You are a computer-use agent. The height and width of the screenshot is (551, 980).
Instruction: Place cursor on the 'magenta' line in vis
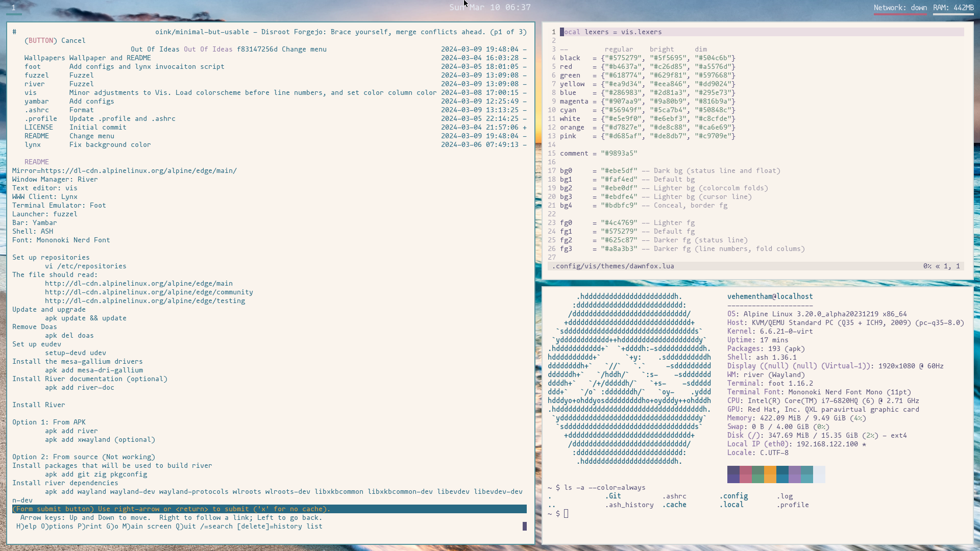tap(648, 102)
